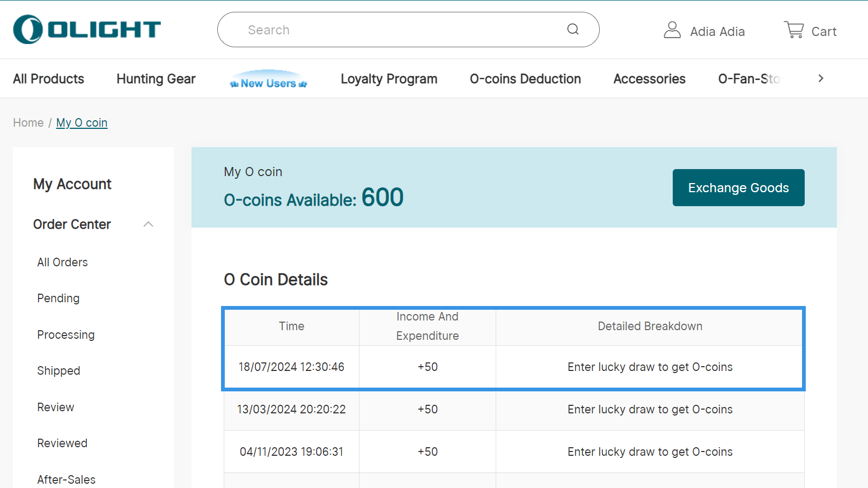The image size is (868, 488).
Task: Collapse the Order Center section
Action: pyautogui.click(x=149, y=224)
